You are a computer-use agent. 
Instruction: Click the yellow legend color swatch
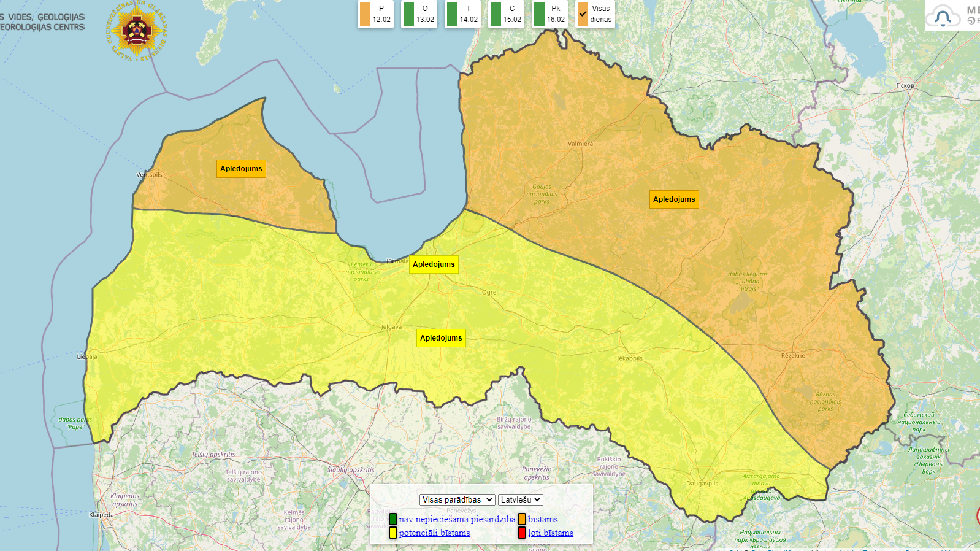[393, 533]
